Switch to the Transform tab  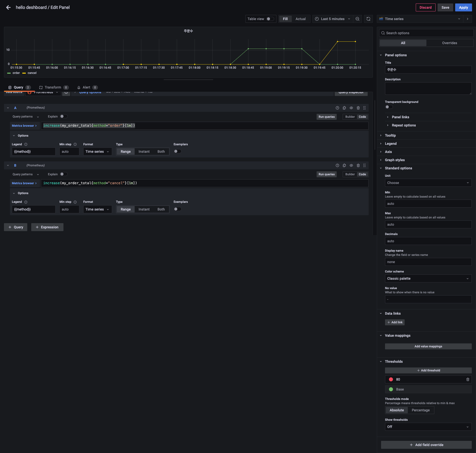pos(53,87)
